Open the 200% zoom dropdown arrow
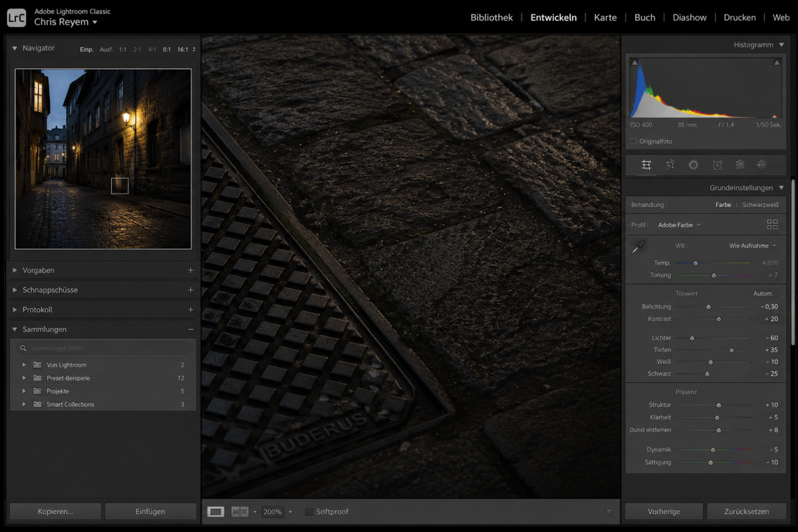 click(291, 511)
